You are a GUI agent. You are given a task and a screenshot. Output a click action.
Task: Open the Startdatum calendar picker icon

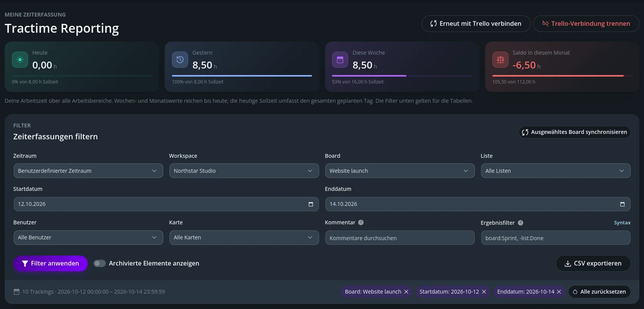tap(311, 204)
